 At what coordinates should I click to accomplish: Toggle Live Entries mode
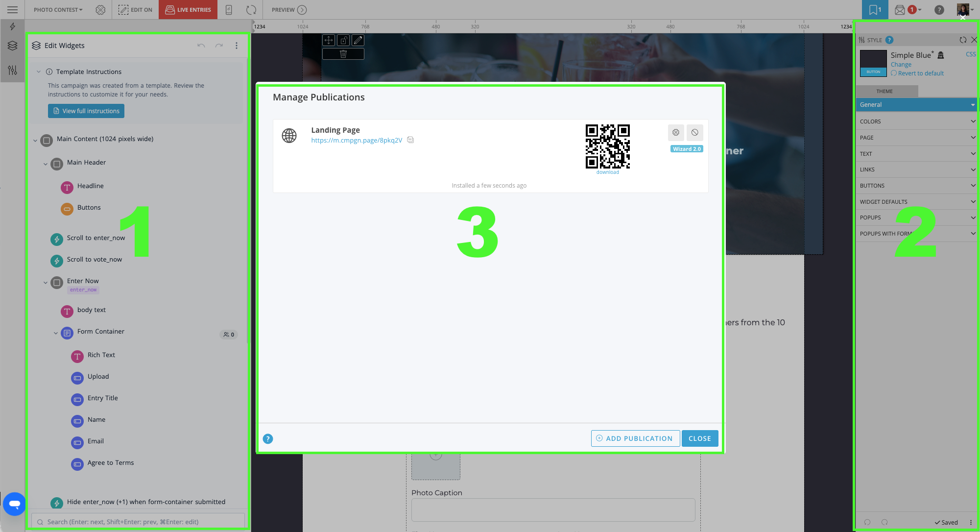[188, 10]
